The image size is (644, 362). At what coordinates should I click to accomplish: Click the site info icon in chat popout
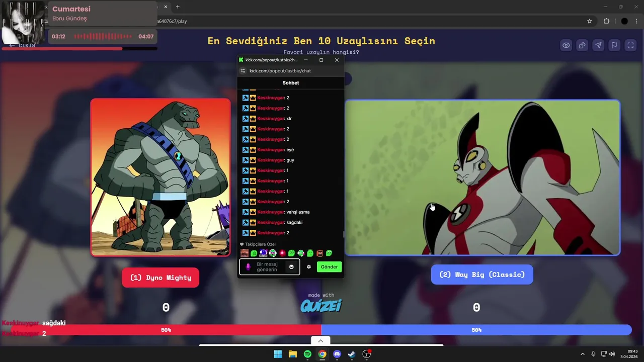(x=243, y=71)
